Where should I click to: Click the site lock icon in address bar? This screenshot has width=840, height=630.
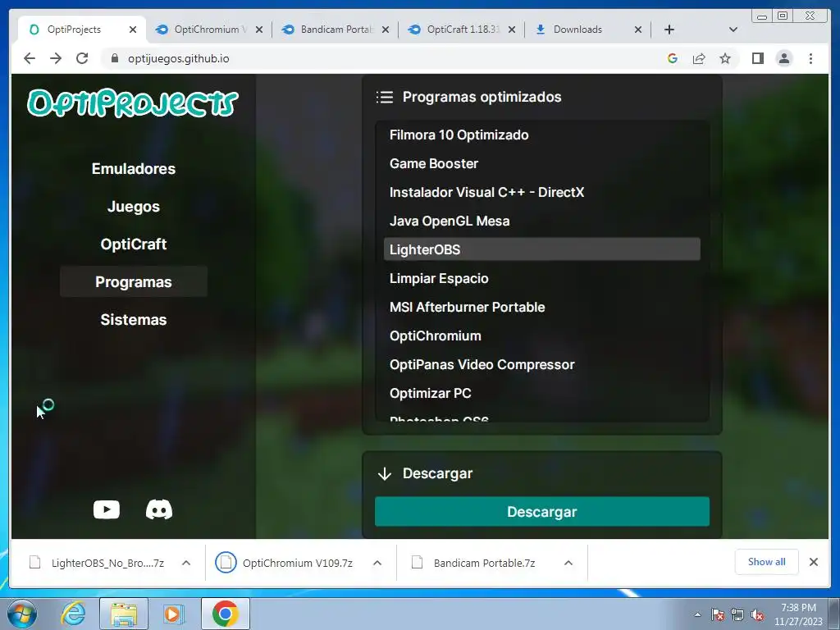[x=115, y=58]
